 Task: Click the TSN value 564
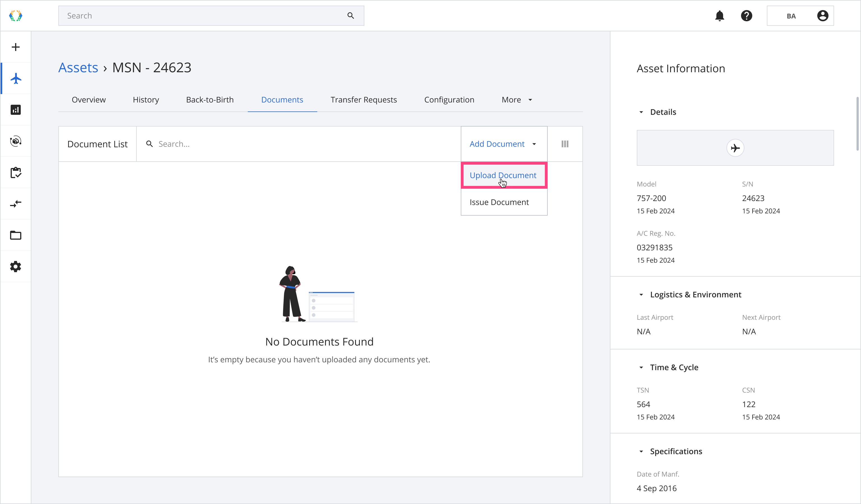click(643, 404)
